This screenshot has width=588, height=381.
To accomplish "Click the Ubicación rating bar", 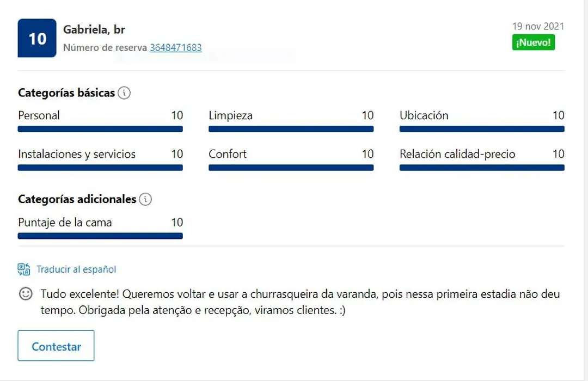I will pos(482,129).
